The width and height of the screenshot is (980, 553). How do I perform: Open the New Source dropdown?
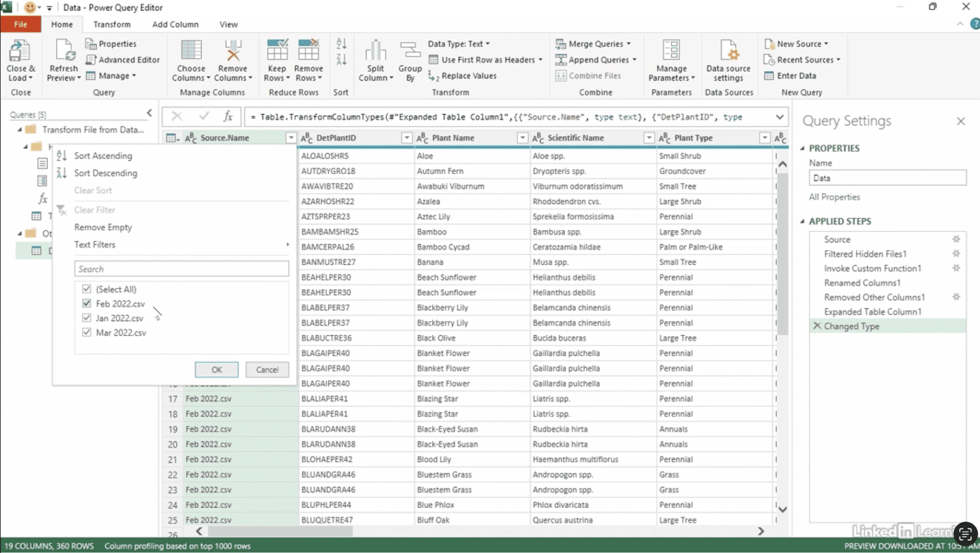point(796,44)
